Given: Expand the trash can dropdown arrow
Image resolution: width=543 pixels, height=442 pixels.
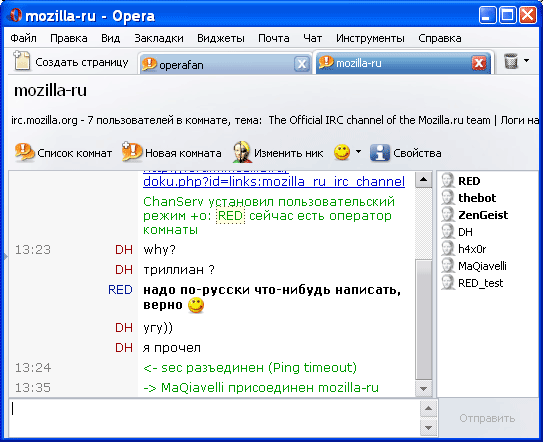Looking at the screenshot, I should 526,61.
